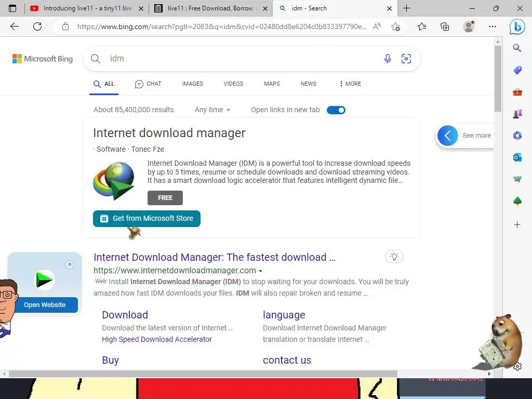Image resolution: width=532 pixels, height=399 pixels.
Task: Open the Download sitelink
Action: point(125,315)
